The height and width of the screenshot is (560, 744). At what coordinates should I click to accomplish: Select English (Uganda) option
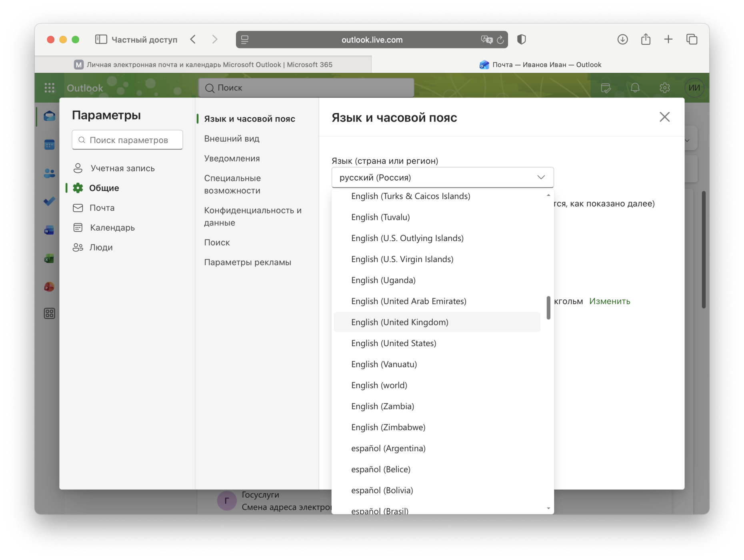pos(437,280)
